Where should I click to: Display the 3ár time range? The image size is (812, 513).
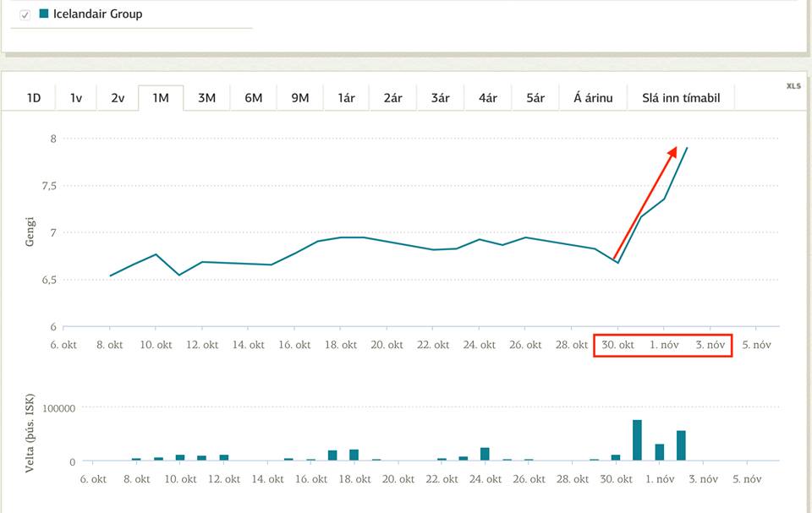click(440, 98)
